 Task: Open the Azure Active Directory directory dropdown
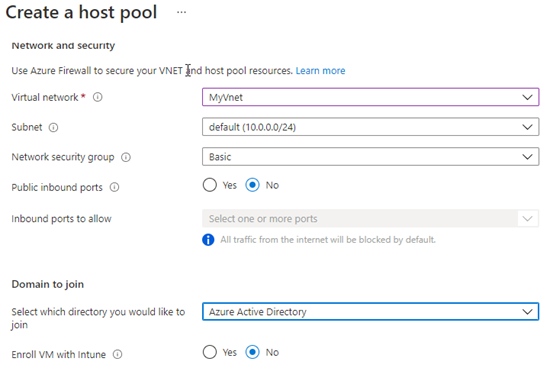click(x=370, y=312)
